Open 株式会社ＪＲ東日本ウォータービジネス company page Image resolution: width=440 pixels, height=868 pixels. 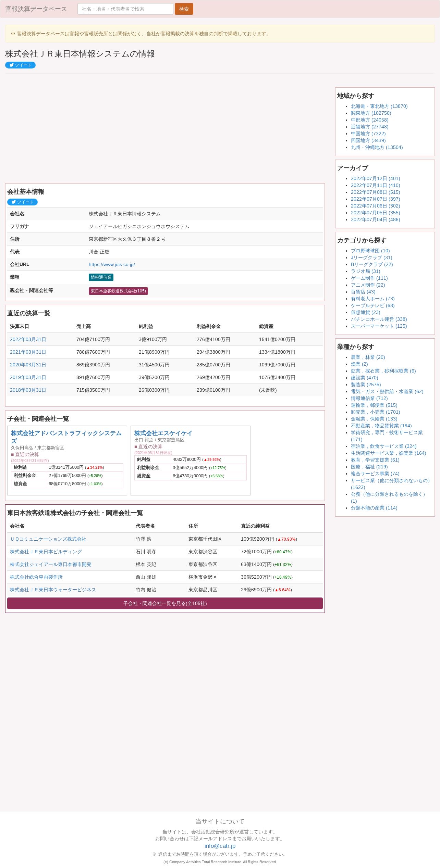(x=53, y=590)
